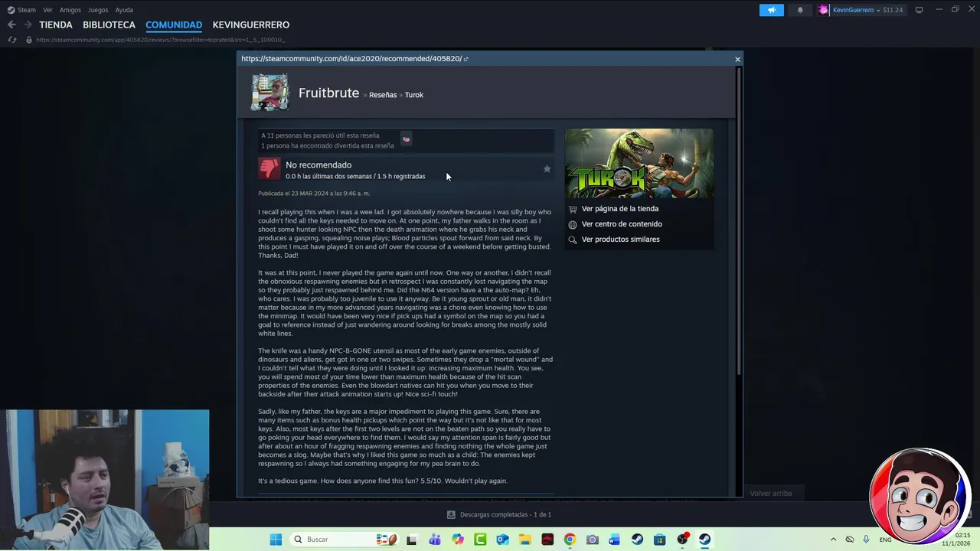
Task: Click the steamcommunity address bar URL
Action: click(x=160, y=40)
